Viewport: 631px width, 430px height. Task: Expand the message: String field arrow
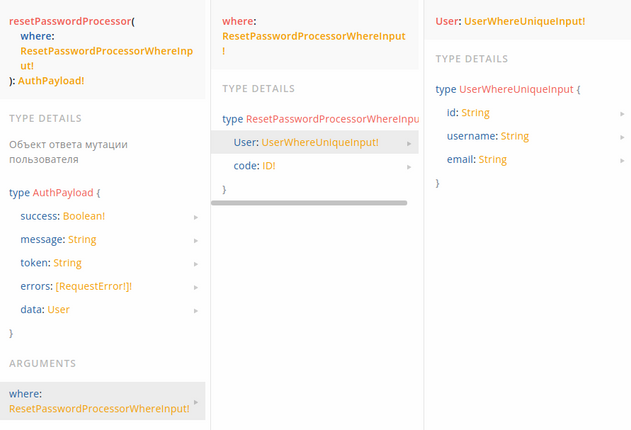click(196, 241)
